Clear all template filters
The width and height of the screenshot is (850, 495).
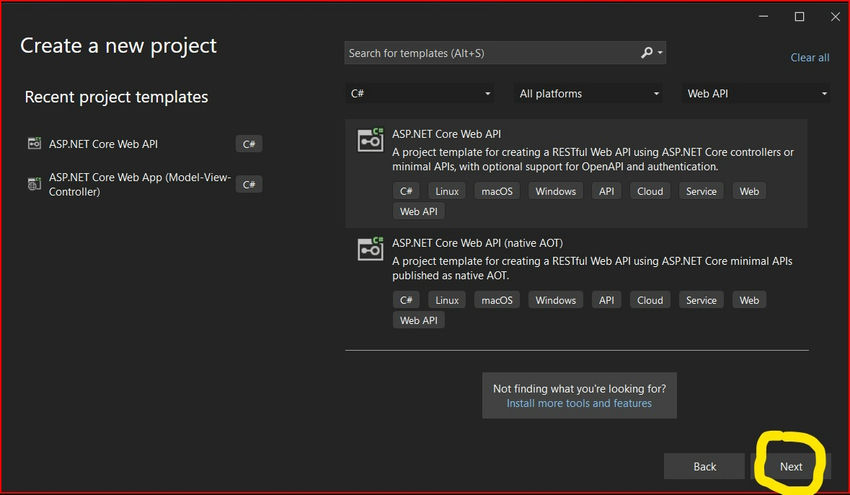pyautogui.click(x=810, y=57)
